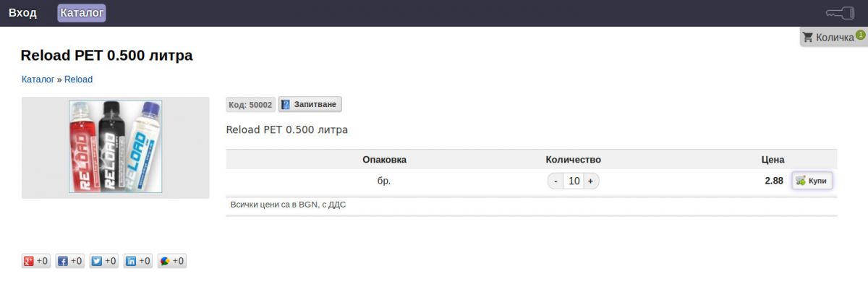Click the quantity field showing 10
Image resolution: width=868 pixels, height=287 pixels.
click(574, 181)
